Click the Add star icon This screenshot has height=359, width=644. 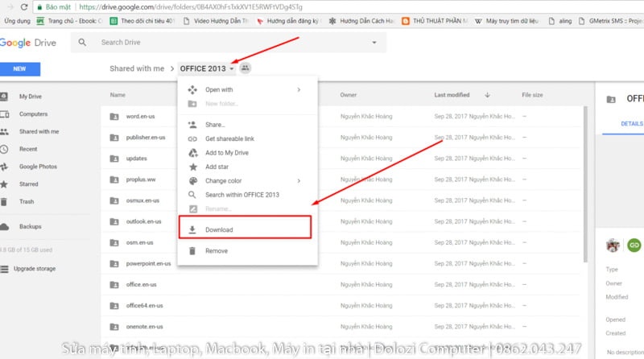pos(192,167)
